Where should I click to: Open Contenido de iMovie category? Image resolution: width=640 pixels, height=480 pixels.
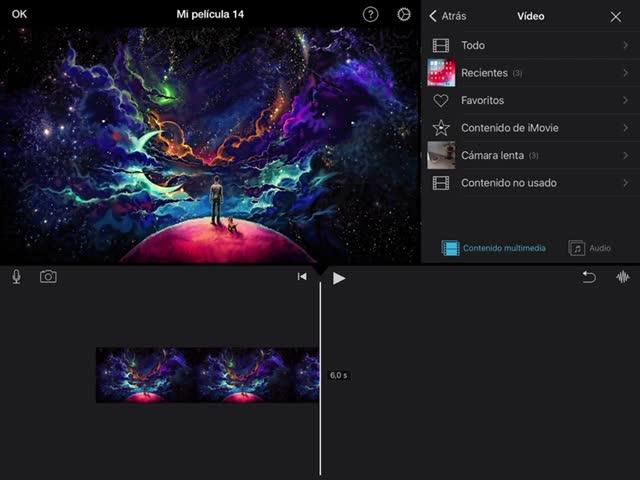[x=531, y=128]
